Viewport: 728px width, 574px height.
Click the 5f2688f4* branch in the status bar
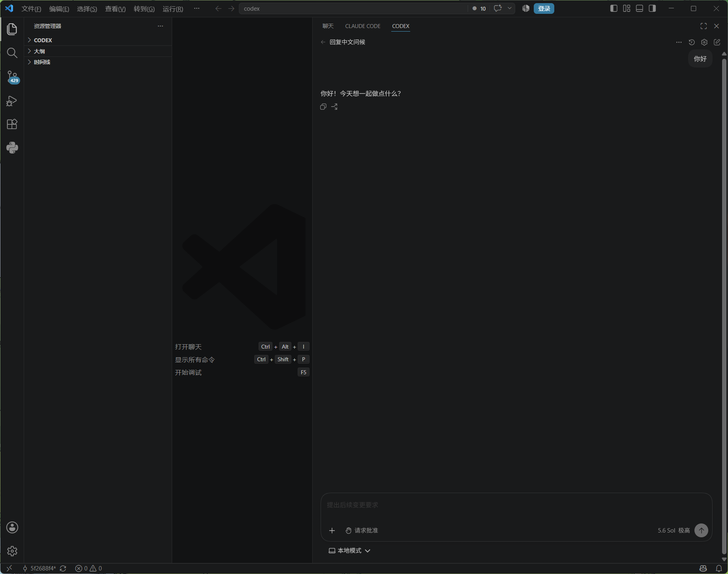[x=39, y=568]
